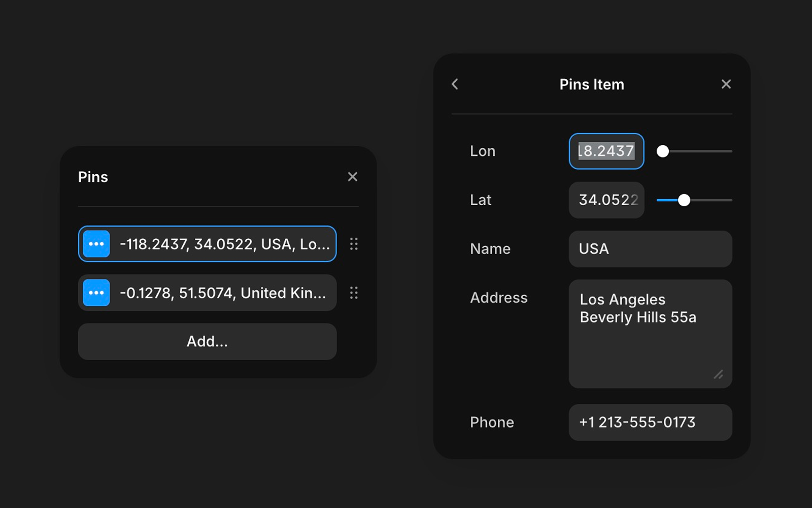Viewport: 812px width, 508px height.
Task: Click the Lat slider handle
Action: click(684, 200)
